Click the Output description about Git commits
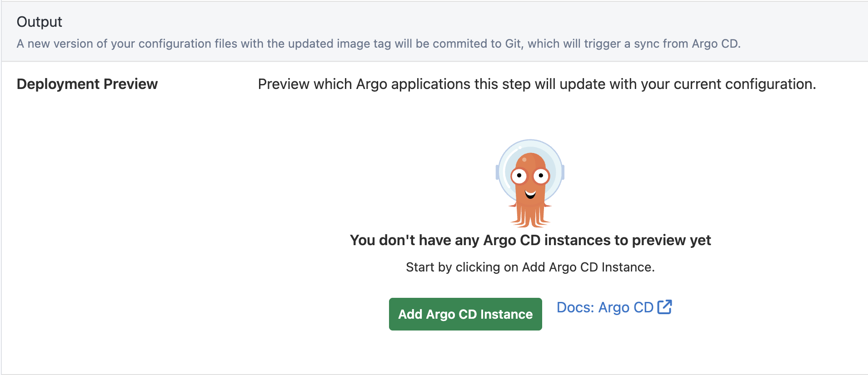The image size is (868, 375). point(379,44)
